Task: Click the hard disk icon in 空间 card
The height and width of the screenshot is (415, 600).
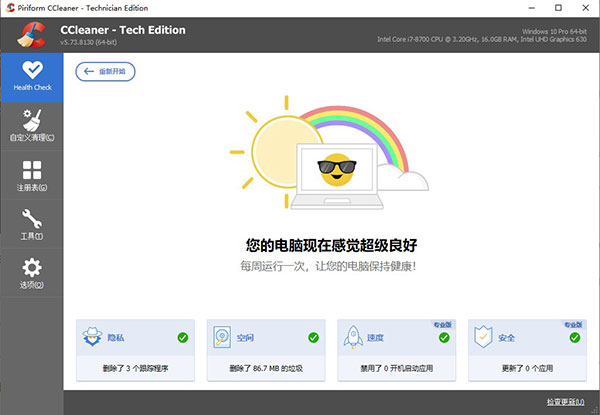Action: pos(222,337)
